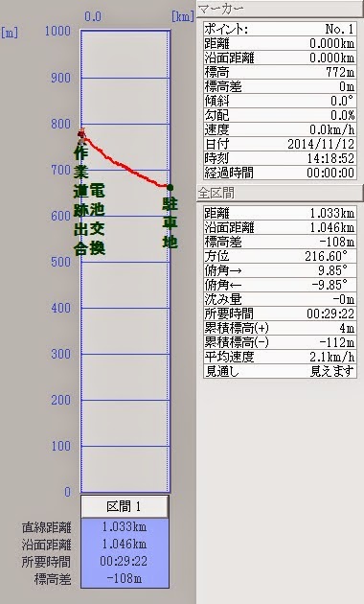This screenshot has height=604, width=364.
Task: Click the 電池交換 waypoint label
Action: click(97, 220)
